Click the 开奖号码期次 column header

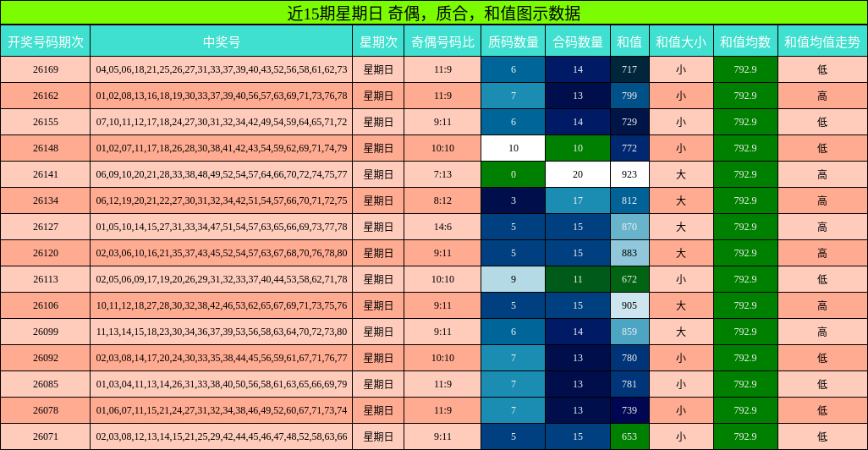pyautogui.click(x=46, y=41)
